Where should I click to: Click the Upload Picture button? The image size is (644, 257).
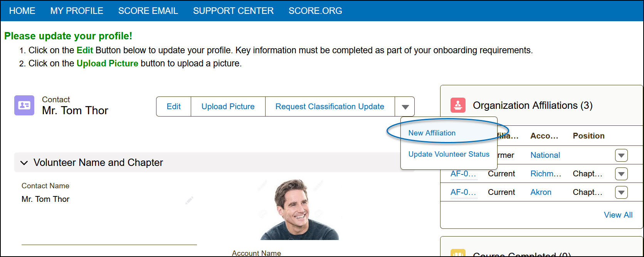point(227,106)
